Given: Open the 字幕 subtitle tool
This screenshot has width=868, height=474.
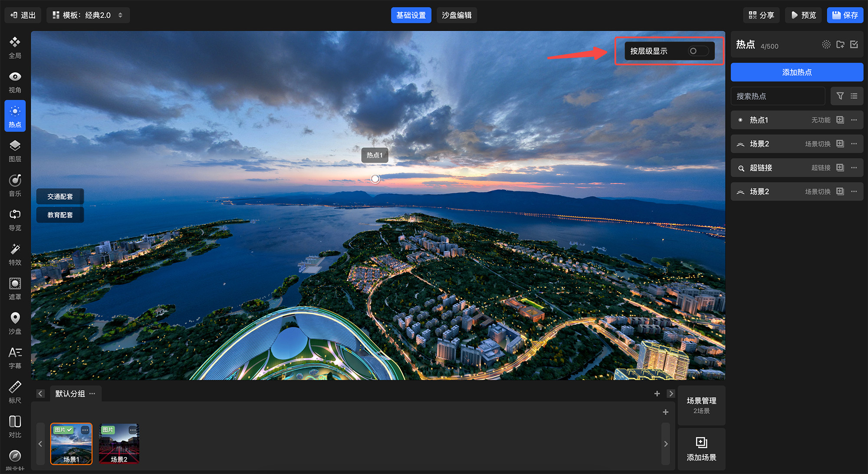Looking at the screenshot, I should (15, 357).
